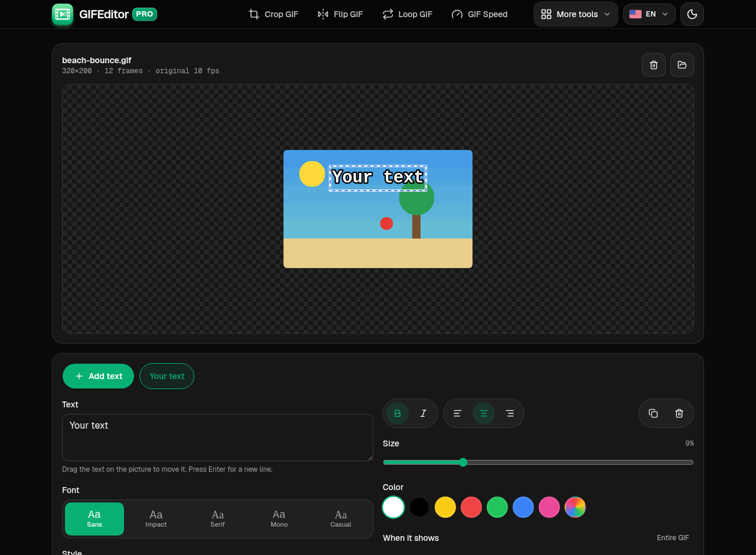Duplicate the selected text layer
The width and height of the screenshot is (756, 555).
pyautogui.click(x=653, y=413)
